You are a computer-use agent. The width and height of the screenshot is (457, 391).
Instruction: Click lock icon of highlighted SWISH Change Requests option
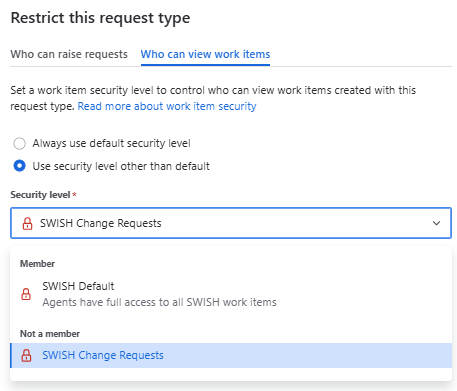click(x=26, y=355)
